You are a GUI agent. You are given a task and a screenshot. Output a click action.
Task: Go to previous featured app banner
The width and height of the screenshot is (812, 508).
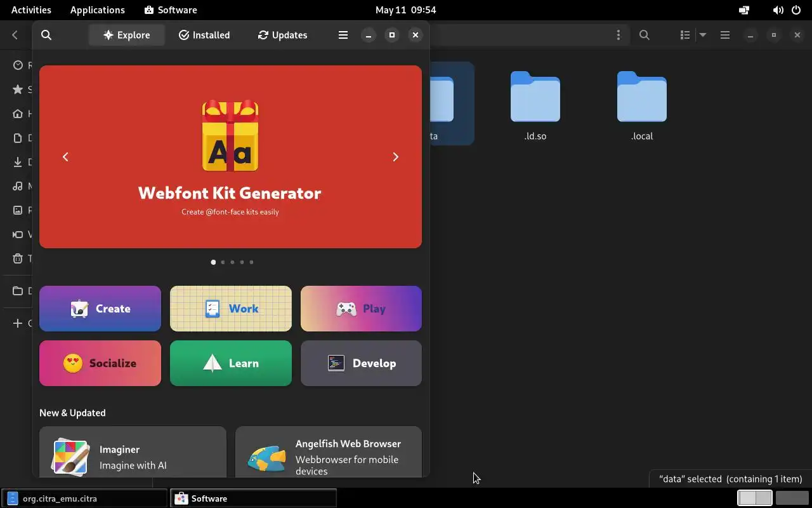[x=65, y=157]
